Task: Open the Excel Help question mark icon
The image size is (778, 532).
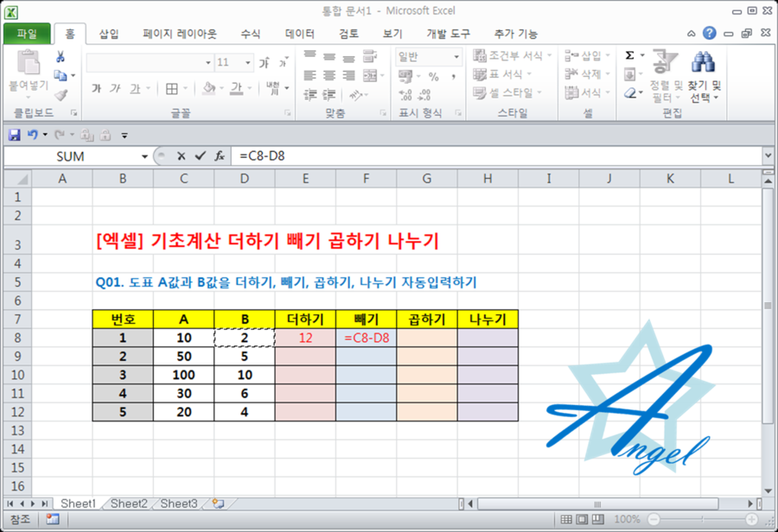Action: (710, 34)
